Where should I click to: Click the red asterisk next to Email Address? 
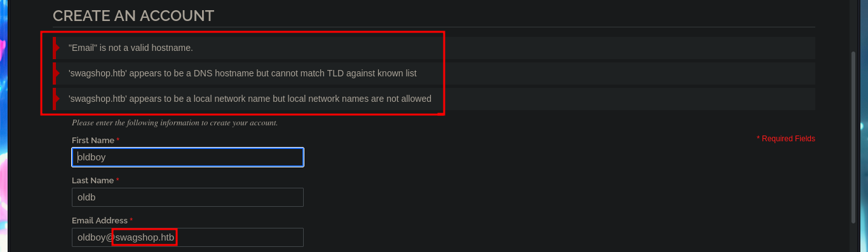tap(132, 220)
